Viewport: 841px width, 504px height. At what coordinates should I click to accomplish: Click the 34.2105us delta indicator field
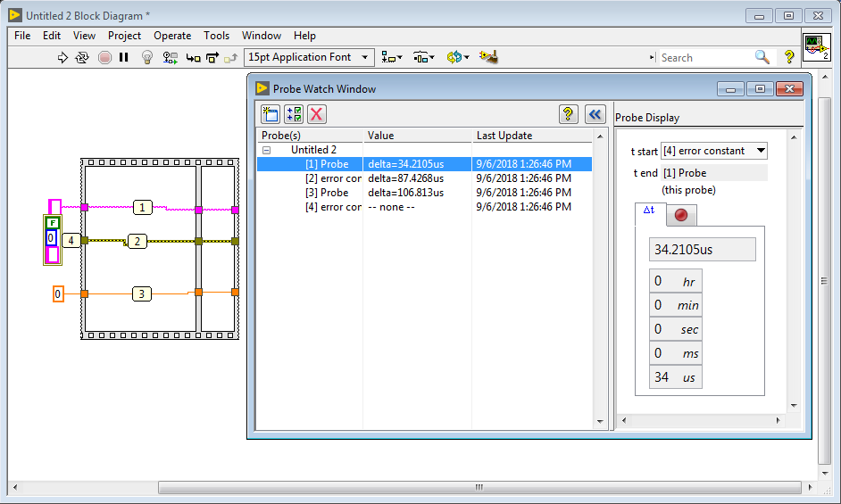(x=702, y=250)
